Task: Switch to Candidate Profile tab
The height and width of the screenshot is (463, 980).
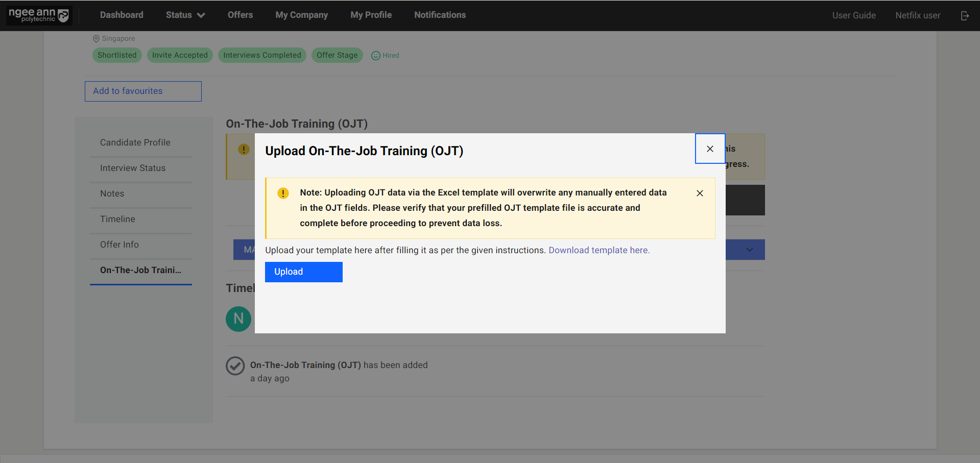Action: point(135,142)
